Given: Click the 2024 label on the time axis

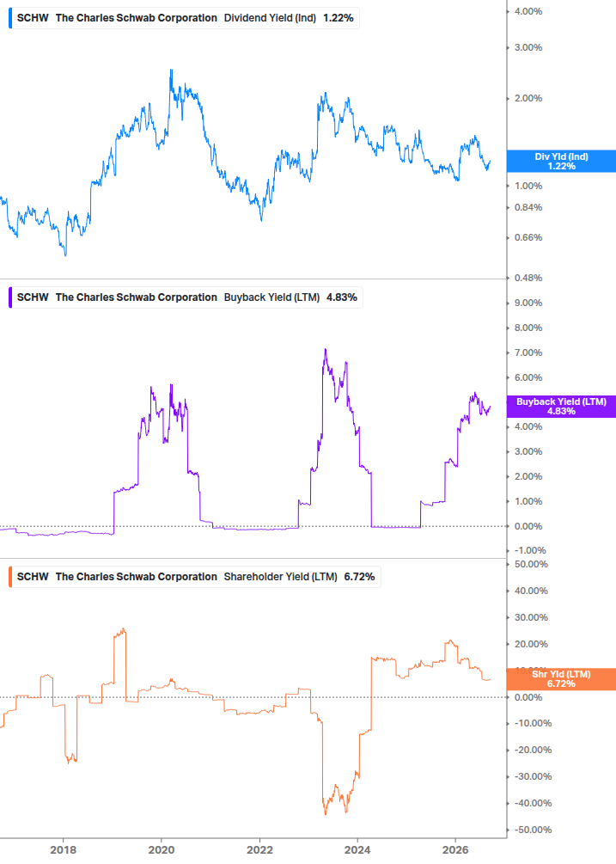Looking at the screenshot, I should (357, 849).
